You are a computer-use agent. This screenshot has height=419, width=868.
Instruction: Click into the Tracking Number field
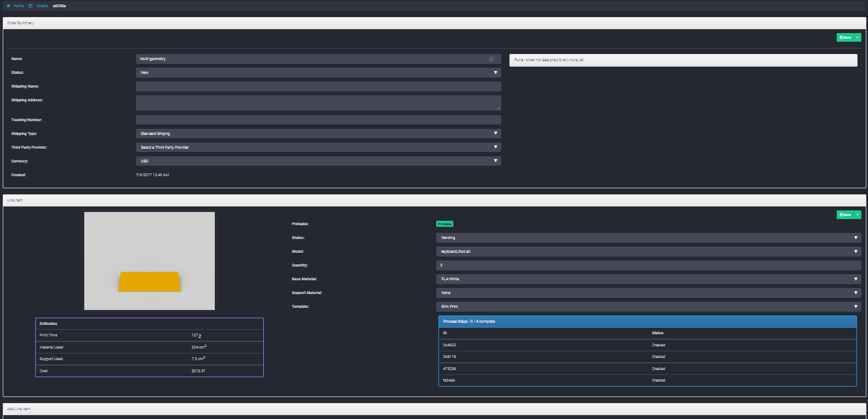point(318,120)
